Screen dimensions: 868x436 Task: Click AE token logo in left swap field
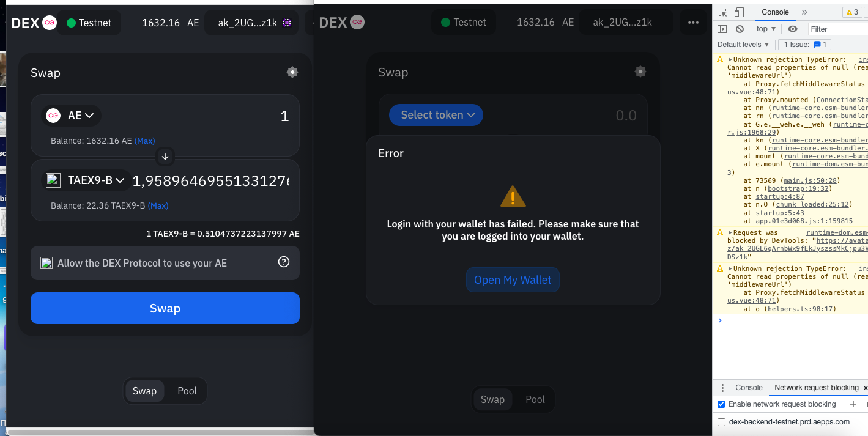[x=53, y=116]
